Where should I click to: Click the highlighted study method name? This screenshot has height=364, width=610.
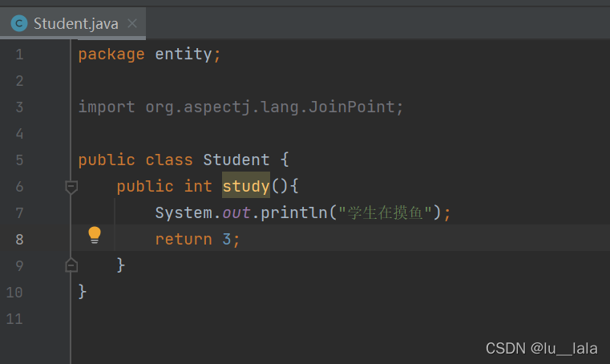(246, 186)
